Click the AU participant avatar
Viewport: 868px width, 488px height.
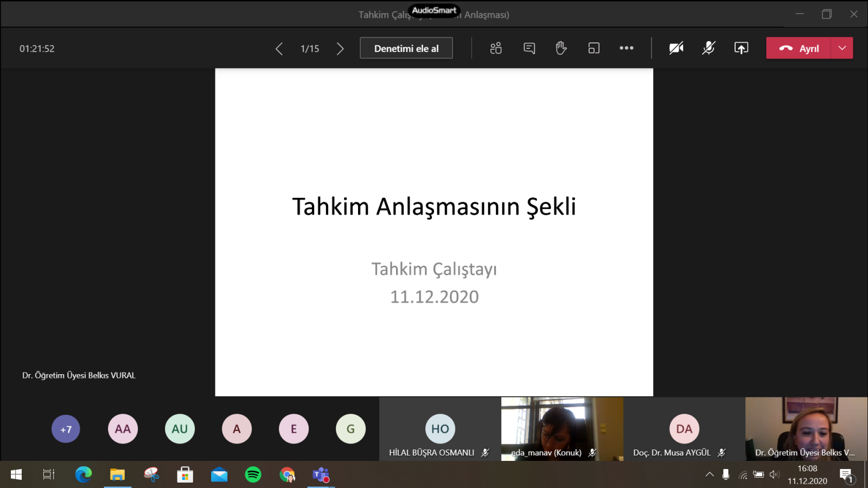click(180, 429)
